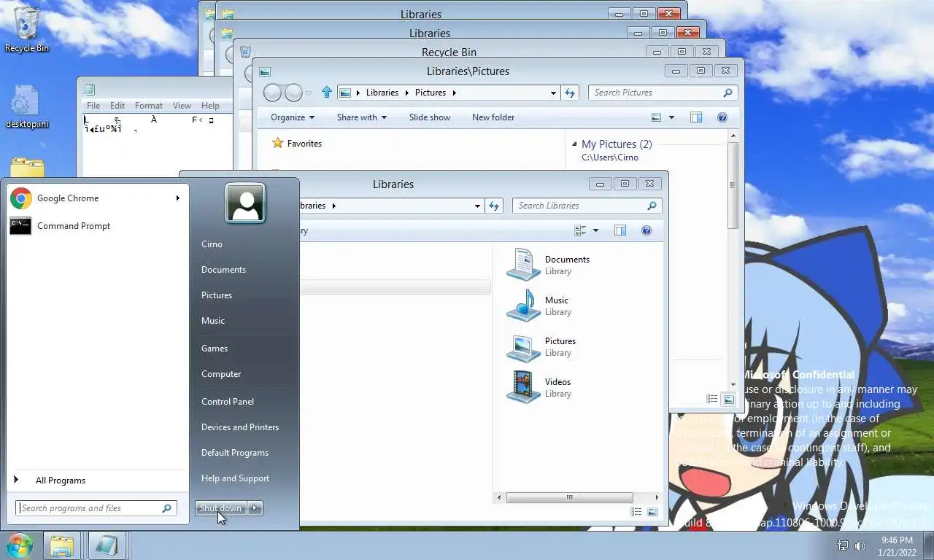Click the Search Pictures field
The width and height of the screenshot is (934, 560).
663,93
